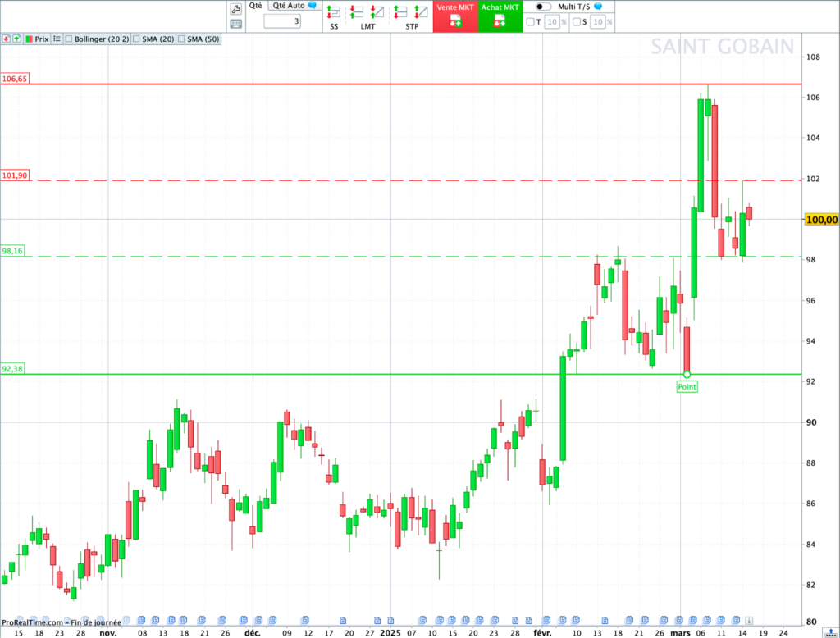Image resolution: width=840 pixels, height=638 pixels.
Task: Click the Vente MKT sell button
Action: coord(455,16)
